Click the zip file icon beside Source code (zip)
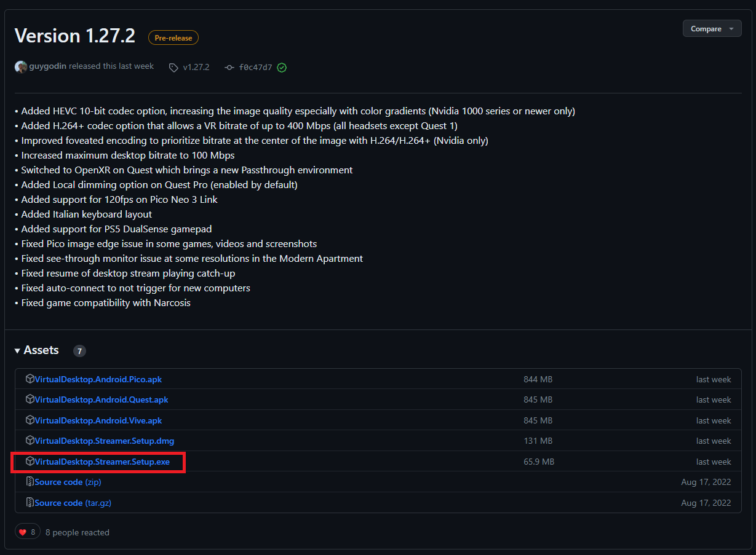This screenshot has height=555, width=756. 30,482
